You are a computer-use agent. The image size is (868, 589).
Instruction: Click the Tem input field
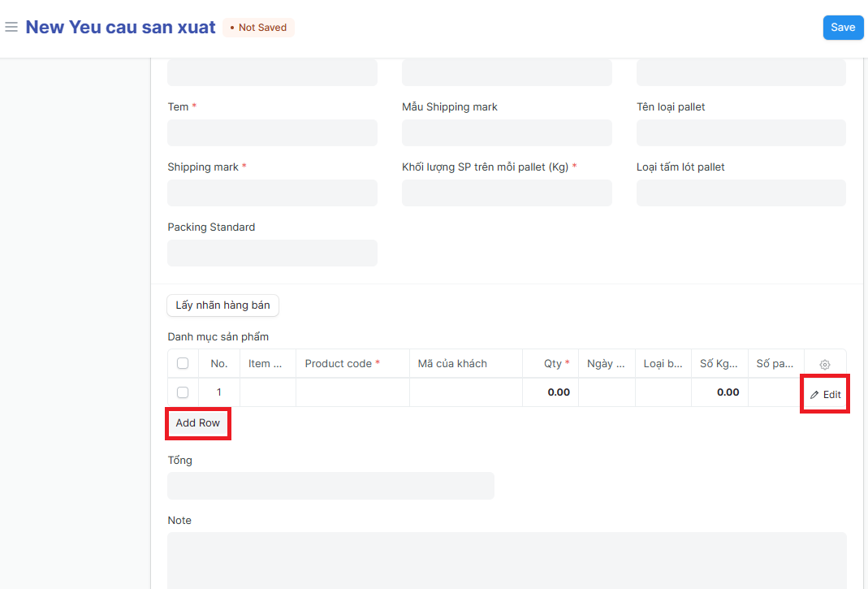[272, 133]
